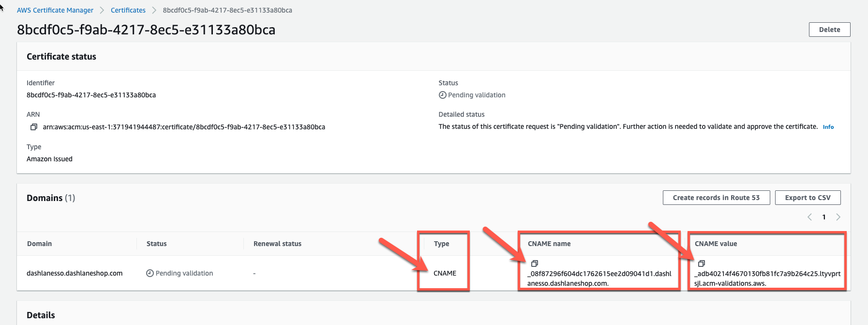Click the Details section heading

(41, 315)
